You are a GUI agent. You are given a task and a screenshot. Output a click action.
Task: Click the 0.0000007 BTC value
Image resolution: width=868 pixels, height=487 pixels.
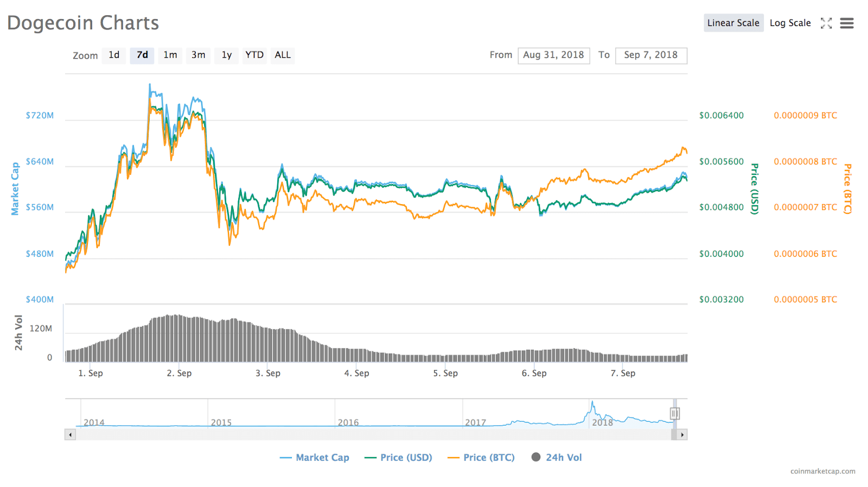pyautogui.click(x=806, y=207)
